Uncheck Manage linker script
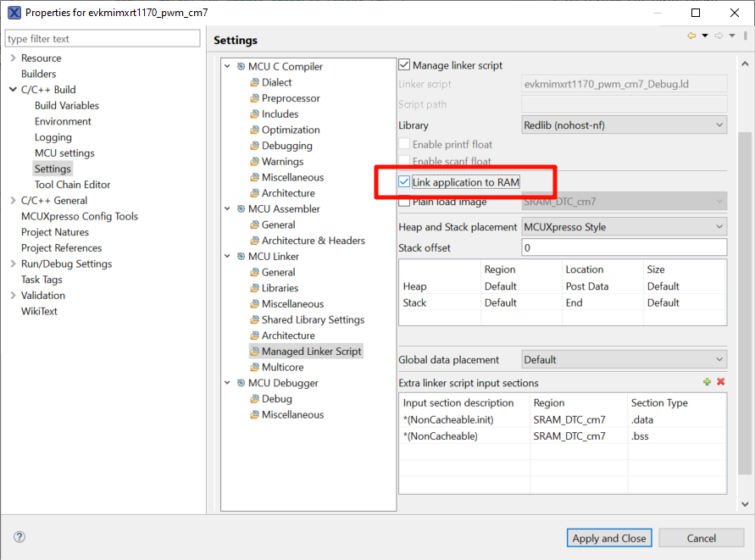Image resolution: width=755 pixels, height=560 pixels. pyautogui.click(x=404, y=64)
